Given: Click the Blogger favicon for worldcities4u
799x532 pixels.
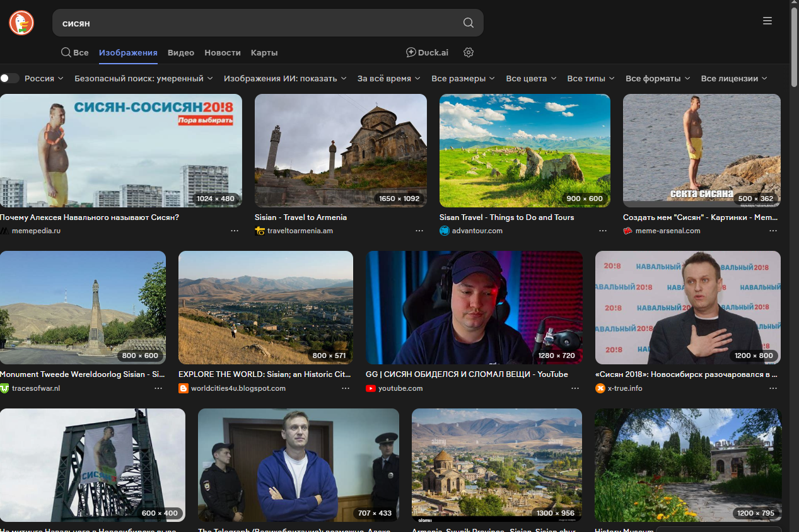Looking at the screenshot, I should (184, 388).
